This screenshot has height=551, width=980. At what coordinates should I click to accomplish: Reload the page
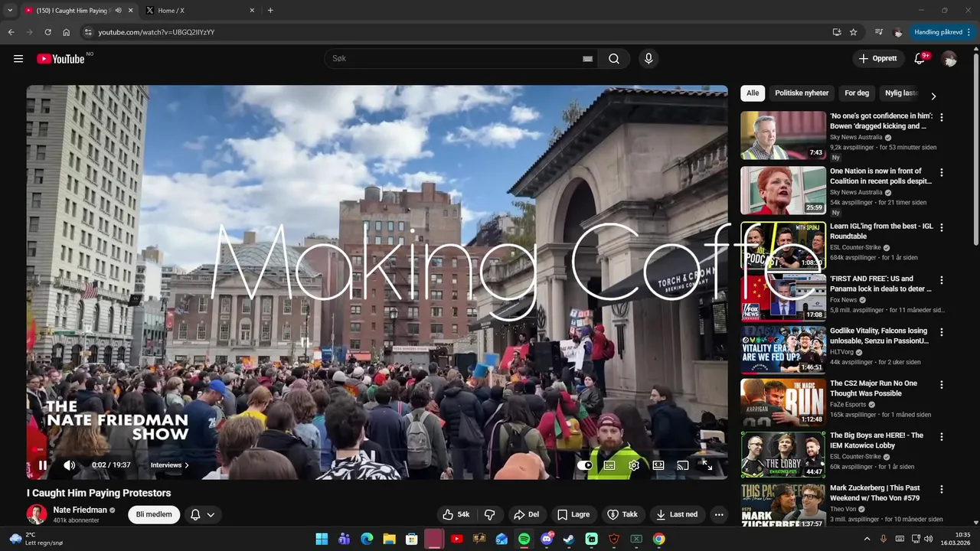[47, 32]
